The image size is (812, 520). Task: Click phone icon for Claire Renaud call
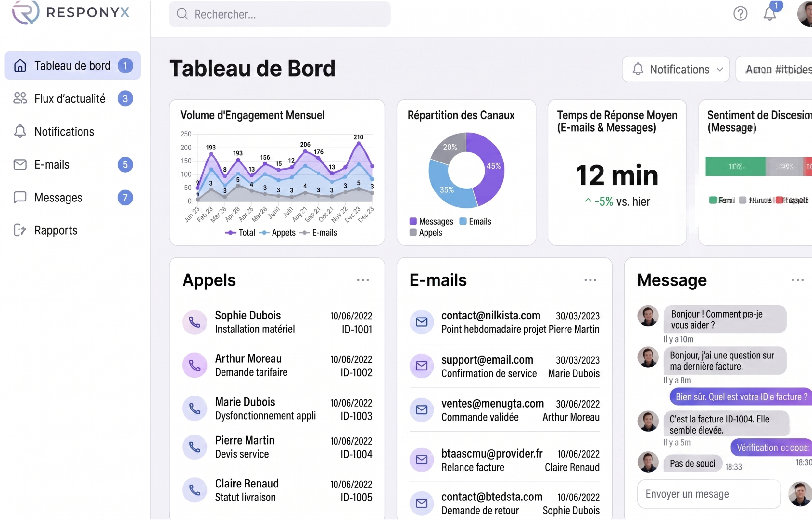point(194,490)
